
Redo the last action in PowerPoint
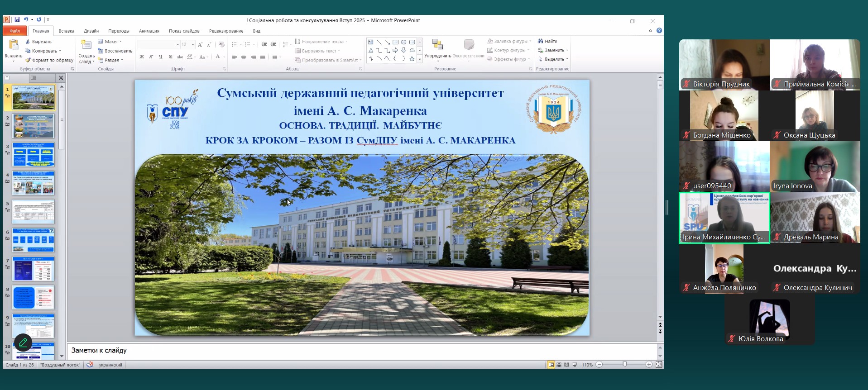(x=39, y=20)
